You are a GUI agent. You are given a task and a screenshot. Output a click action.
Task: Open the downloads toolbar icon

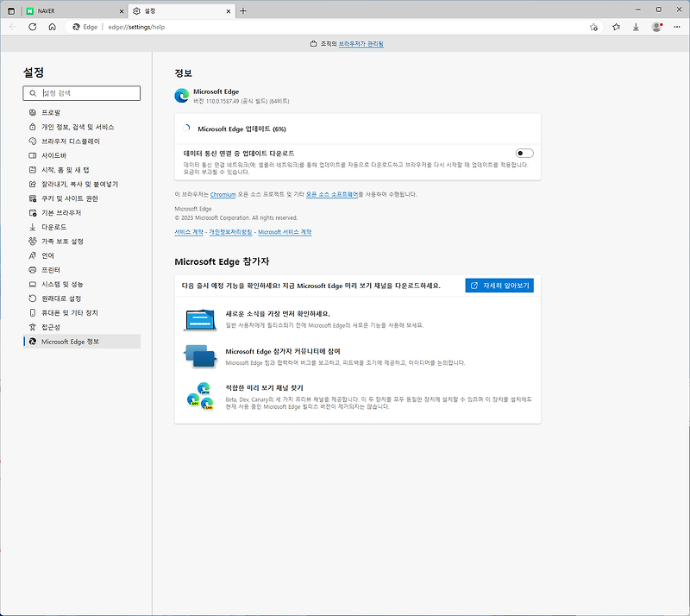coord(636,27)
